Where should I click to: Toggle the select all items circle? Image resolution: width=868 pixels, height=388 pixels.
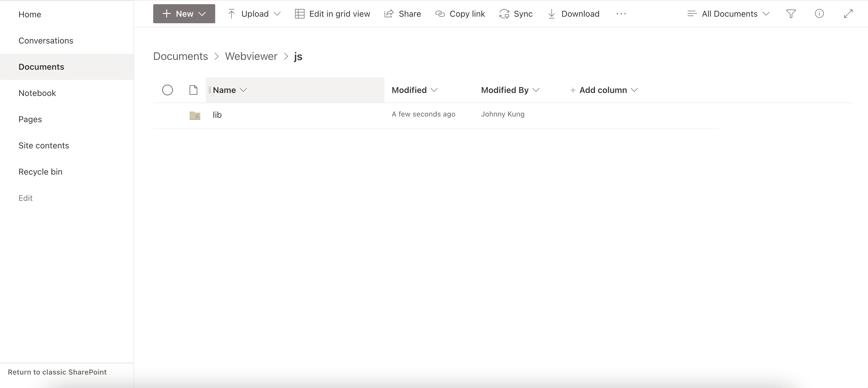(x=168, y=90)
